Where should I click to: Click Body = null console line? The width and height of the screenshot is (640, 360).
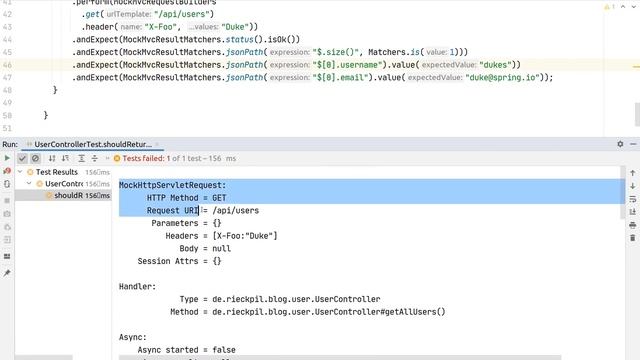click(x=205, y=249)
